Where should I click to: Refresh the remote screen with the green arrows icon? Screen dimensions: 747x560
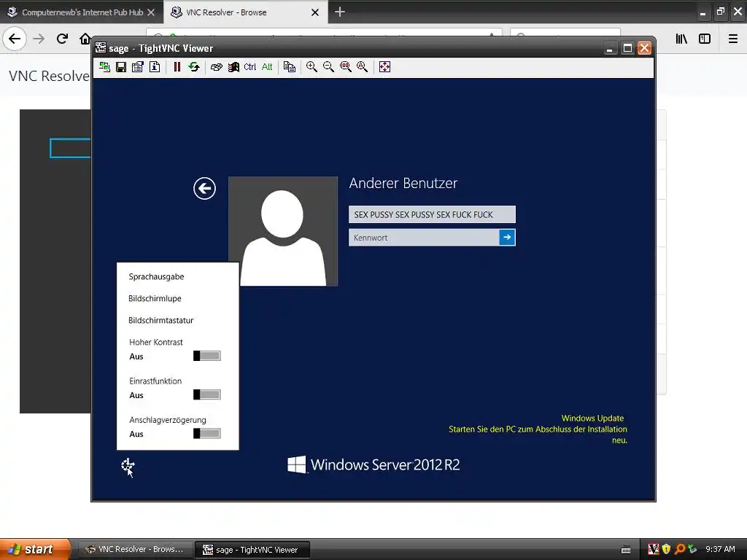click(x=194, y=67)
